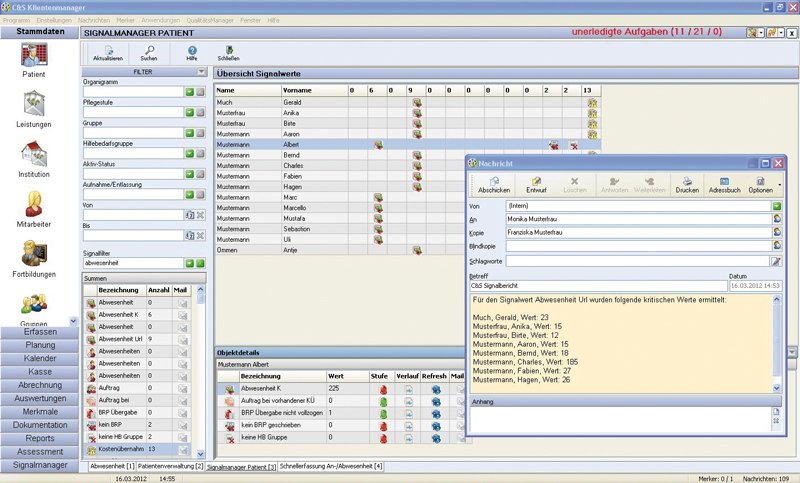Viewport: 800px width, 483px height.
Task: Click the Refresh icon in Abwesenheit K row
Action: 436,389
